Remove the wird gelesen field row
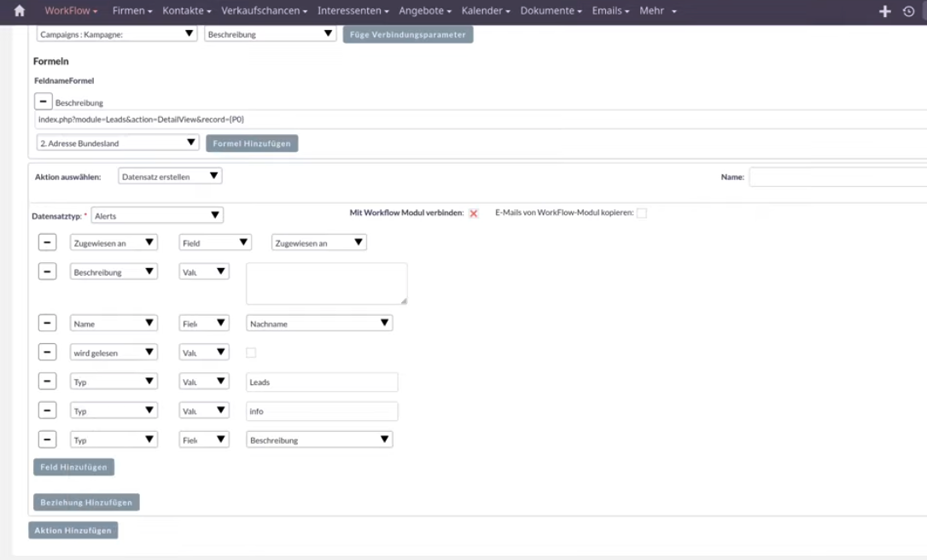Screen dimensions: 927x560 click(x=49, y=353)
